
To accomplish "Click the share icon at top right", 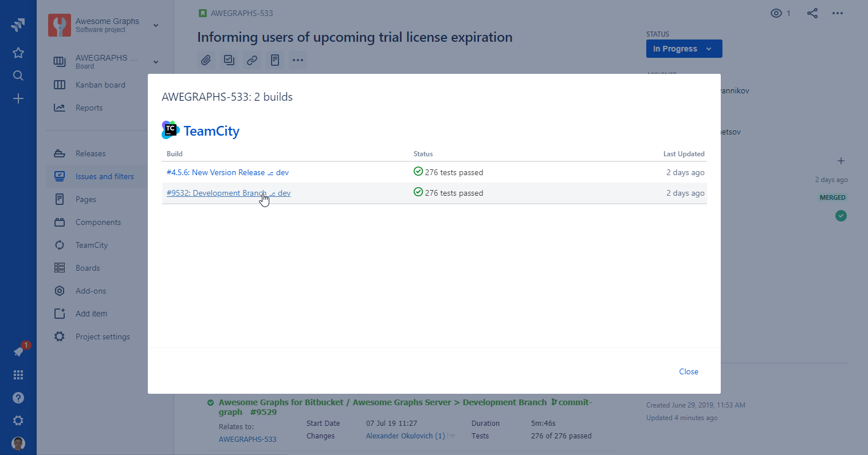I will coord(812,13).
